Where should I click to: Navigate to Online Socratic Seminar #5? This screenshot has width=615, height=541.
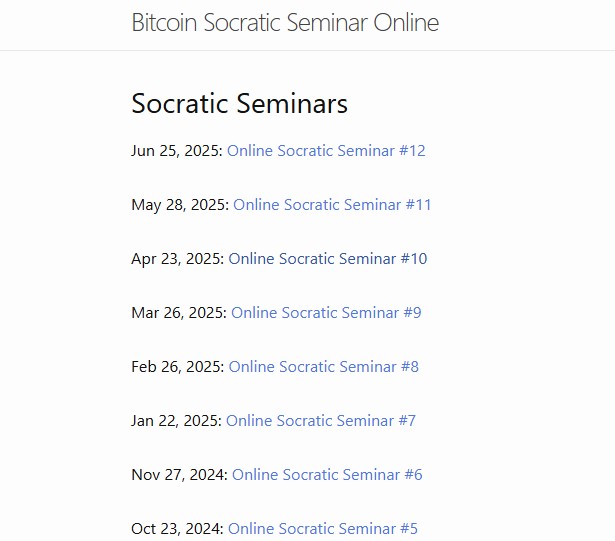(322, 528)
